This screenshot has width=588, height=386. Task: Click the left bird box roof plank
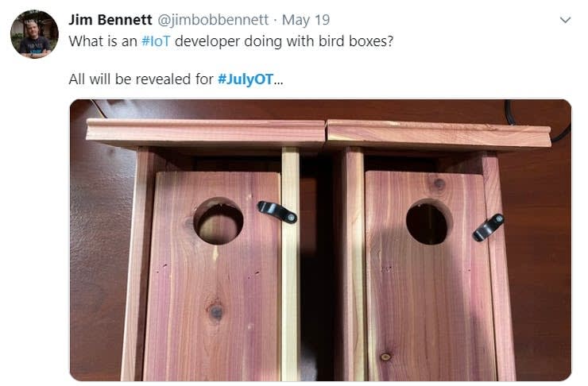point(206,133)
